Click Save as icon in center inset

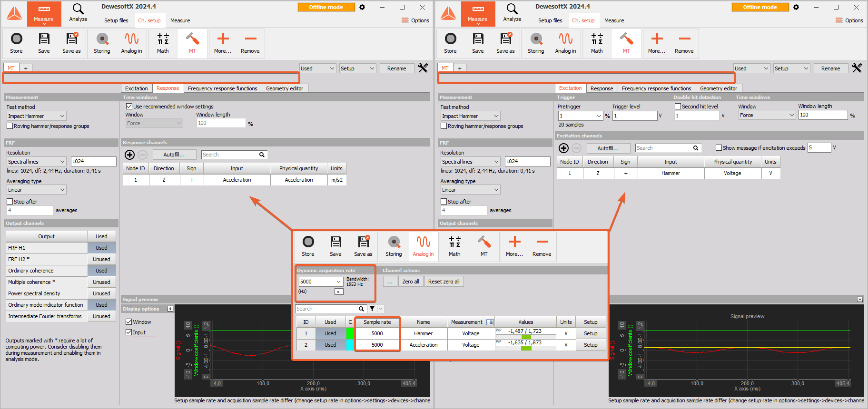click(x=364, y=246)
